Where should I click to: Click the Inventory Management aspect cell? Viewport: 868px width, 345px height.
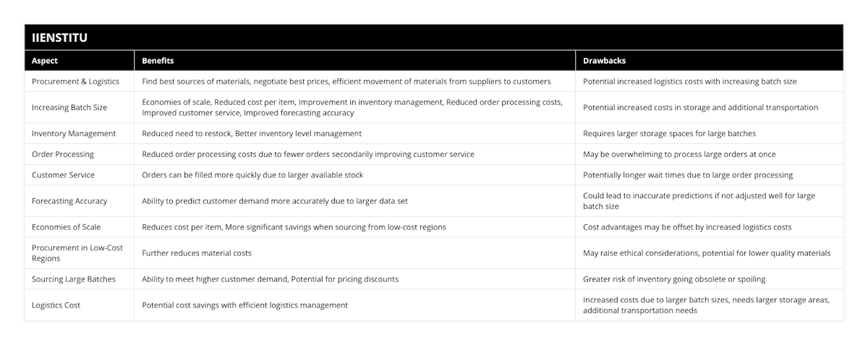[74, 134]
